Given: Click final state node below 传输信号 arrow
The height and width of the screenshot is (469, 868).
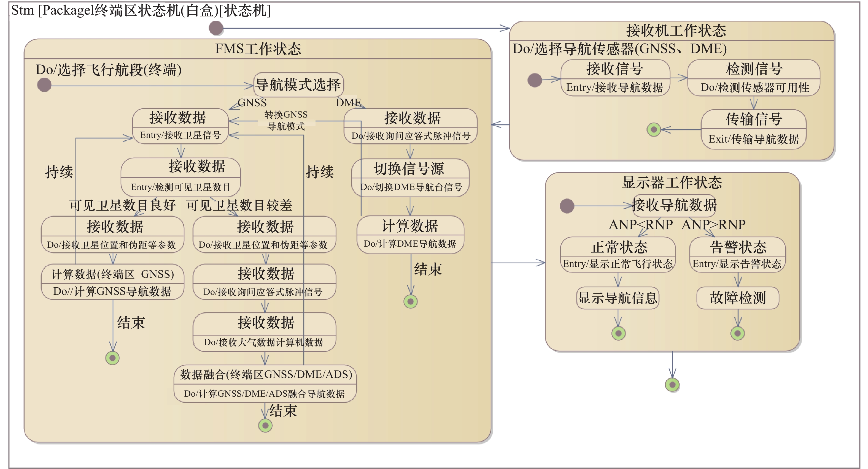Looking at the screenshot, I should click(x=654, y=130).
